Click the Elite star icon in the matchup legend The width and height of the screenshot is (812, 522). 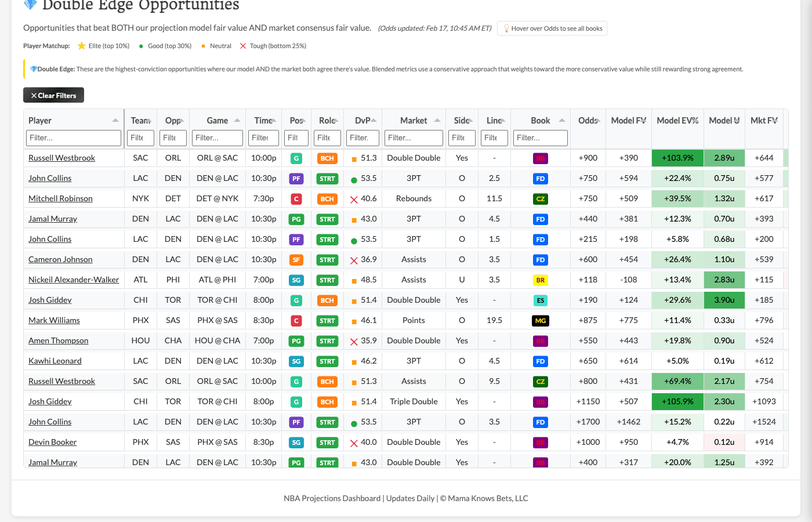[x=83, y=46]
